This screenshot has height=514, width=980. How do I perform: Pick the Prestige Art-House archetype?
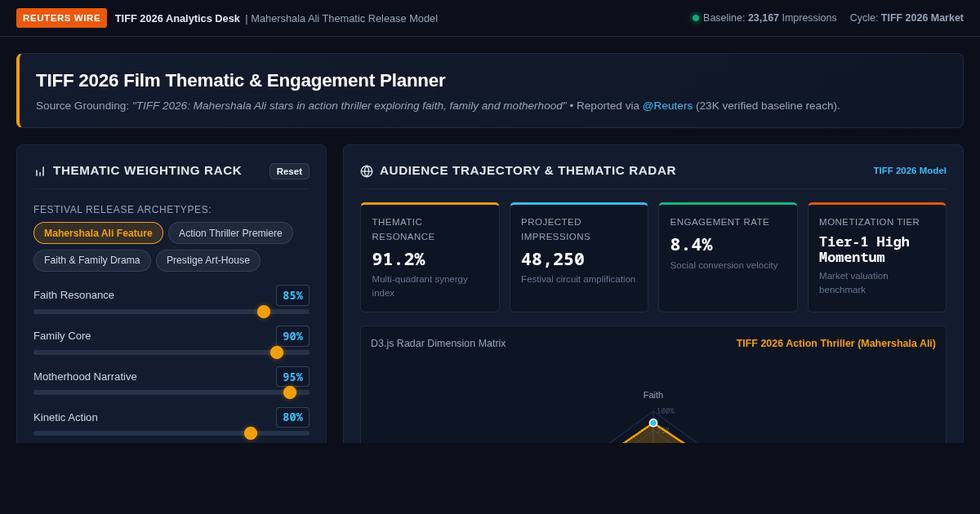(x=208, y=260)
